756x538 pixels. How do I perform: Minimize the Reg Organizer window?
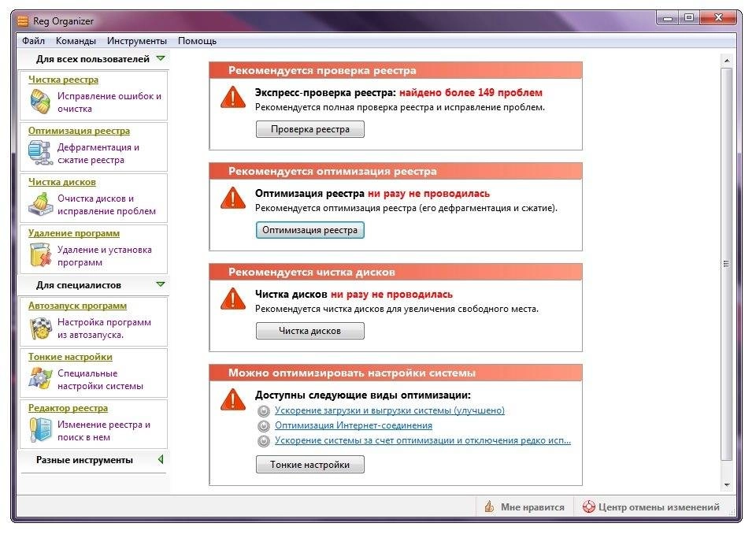point(668,18)
